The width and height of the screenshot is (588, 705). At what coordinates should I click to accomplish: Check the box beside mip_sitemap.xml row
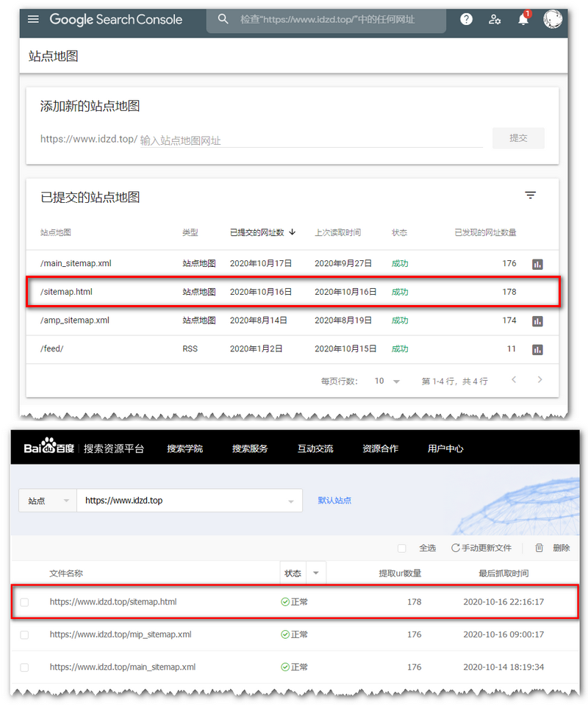click(x=24, y=634)
